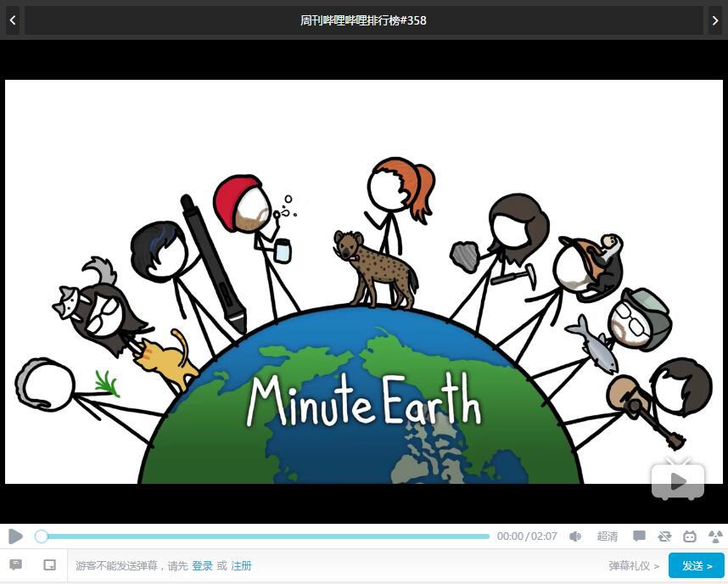Click the 注册 register link
This screenshot has height=584, width=728.
tap(241, 565)
